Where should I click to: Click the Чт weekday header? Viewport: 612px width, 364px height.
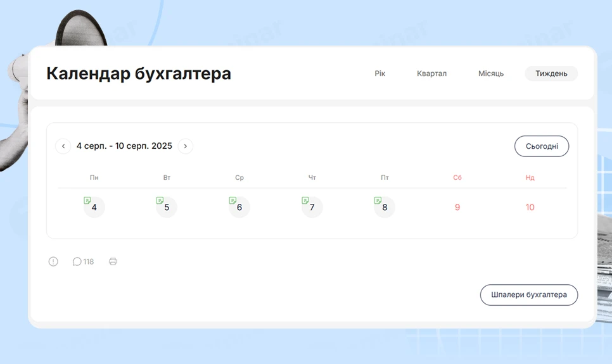(312, 177)
